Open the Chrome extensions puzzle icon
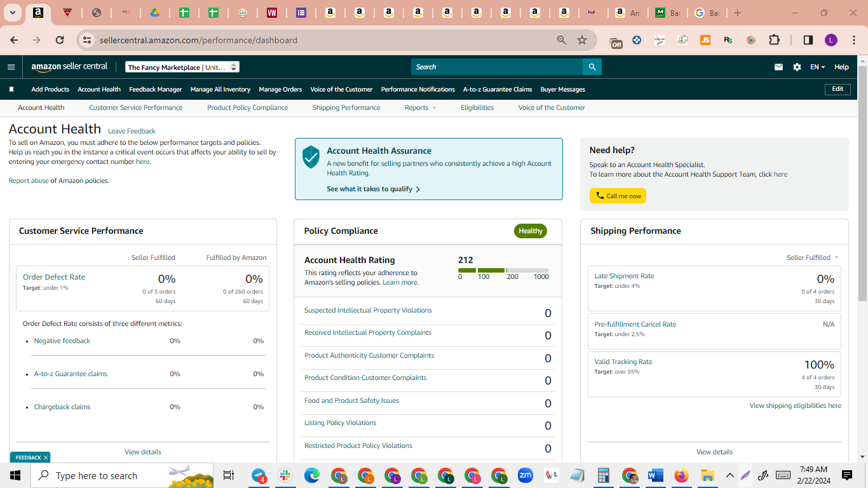Image resolution: width=868 pixels, height=488 pixels. click(x=774, y=40)
